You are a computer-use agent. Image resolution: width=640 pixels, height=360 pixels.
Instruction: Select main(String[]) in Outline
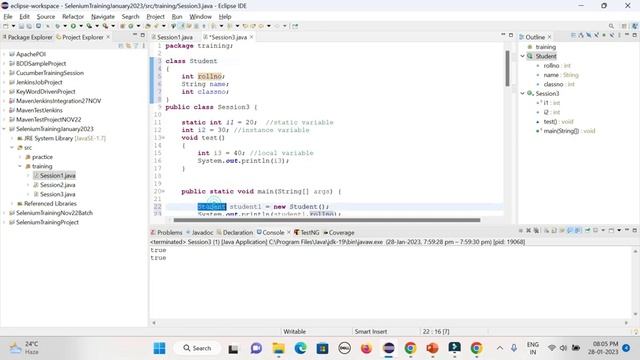tap(566, 131)
